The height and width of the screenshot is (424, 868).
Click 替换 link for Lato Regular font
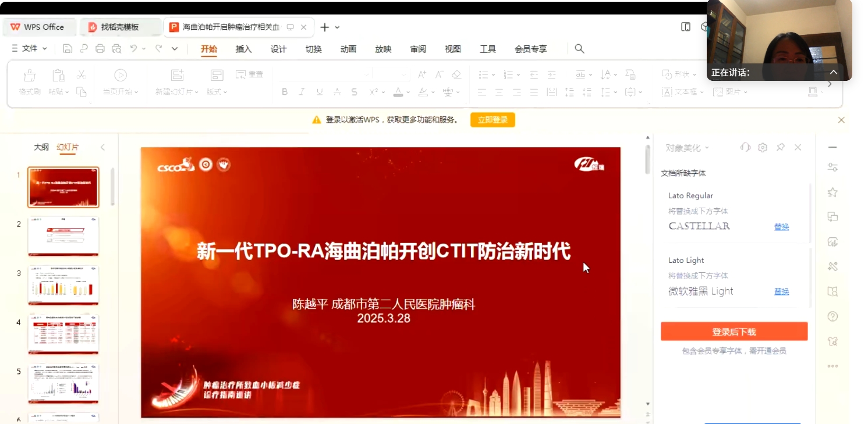(x=781, y=227)
